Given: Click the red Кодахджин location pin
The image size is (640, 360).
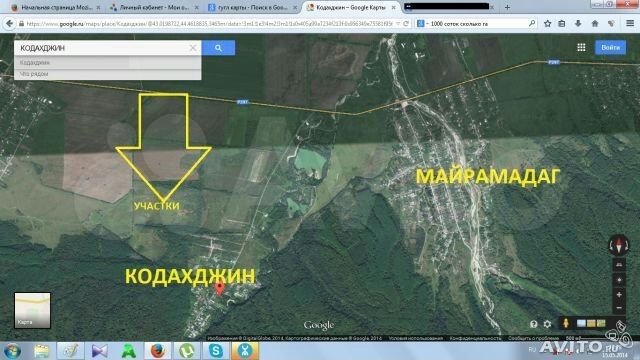Looking at the screenshot, I should pyautogui.click(x=220, y=289).
